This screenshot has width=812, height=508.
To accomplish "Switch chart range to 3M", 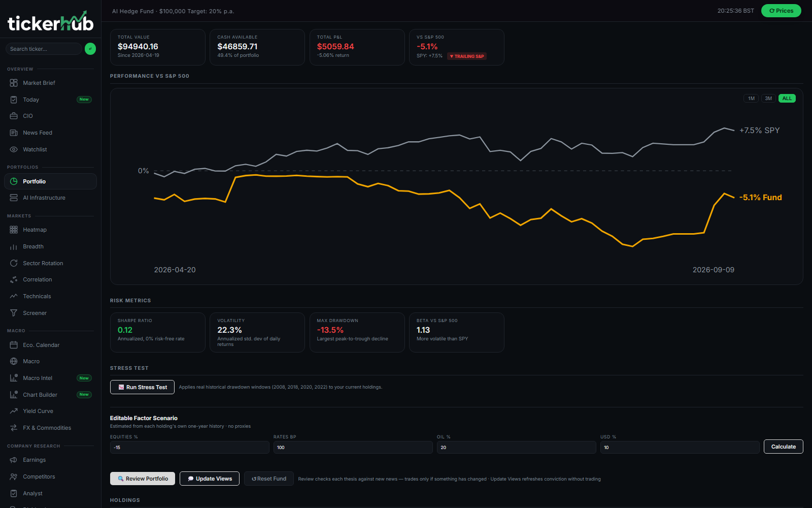I will [768, 99].
